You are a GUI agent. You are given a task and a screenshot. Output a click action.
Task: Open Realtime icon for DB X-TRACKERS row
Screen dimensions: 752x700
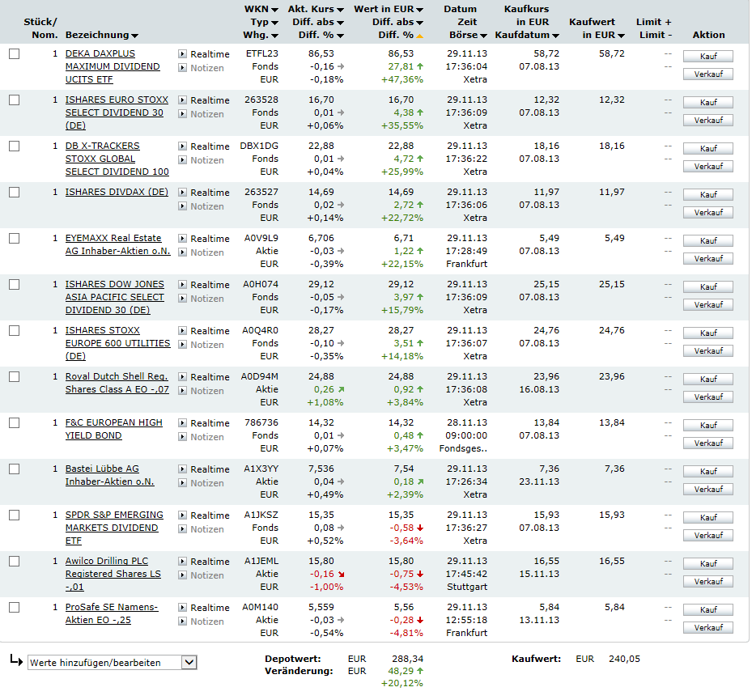click(x=182, y=146)
